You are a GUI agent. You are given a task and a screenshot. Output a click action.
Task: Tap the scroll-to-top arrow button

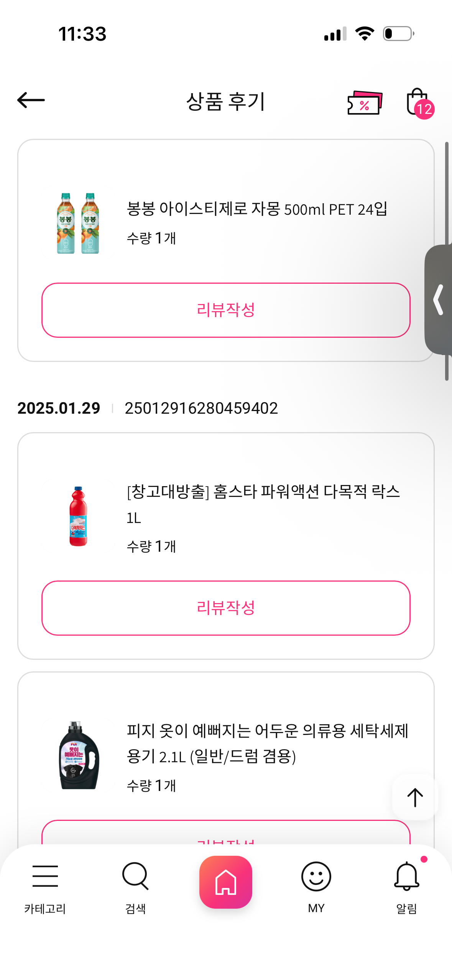415,797
